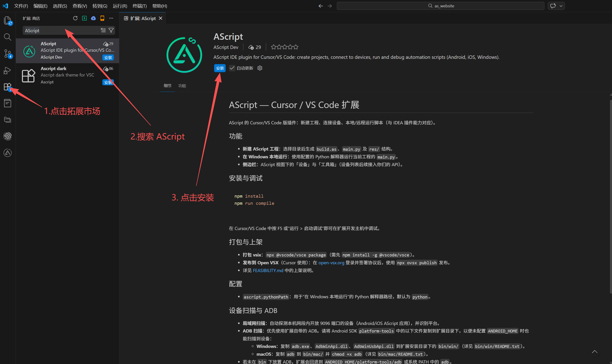Viewport: 612px width, 364px height.
Task: Open the AScript view in activity bar
Action: (x=8, y=153)
